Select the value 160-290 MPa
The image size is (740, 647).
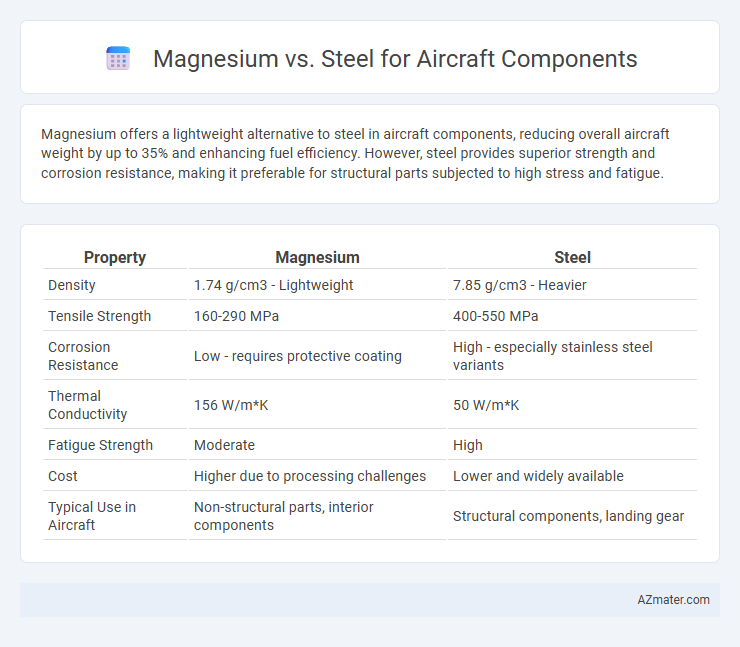coord(236,316)
